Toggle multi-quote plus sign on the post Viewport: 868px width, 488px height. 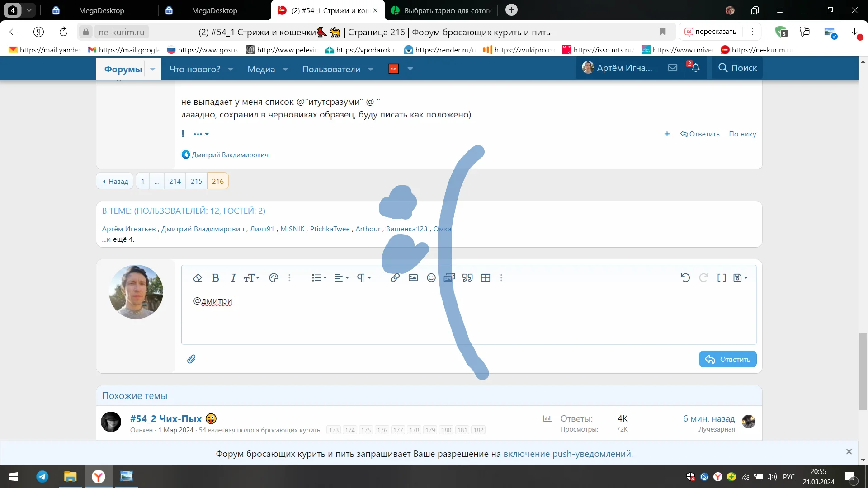[667, 134]
